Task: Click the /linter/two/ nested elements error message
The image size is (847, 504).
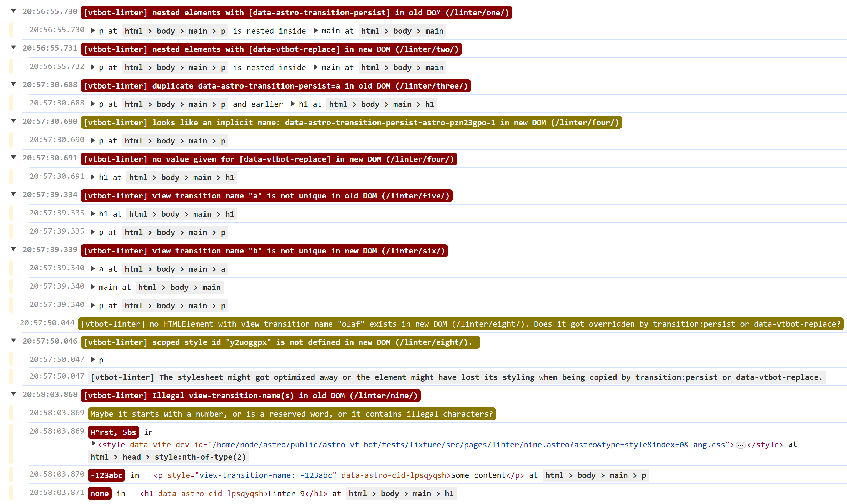Action: tap(271, 49)
